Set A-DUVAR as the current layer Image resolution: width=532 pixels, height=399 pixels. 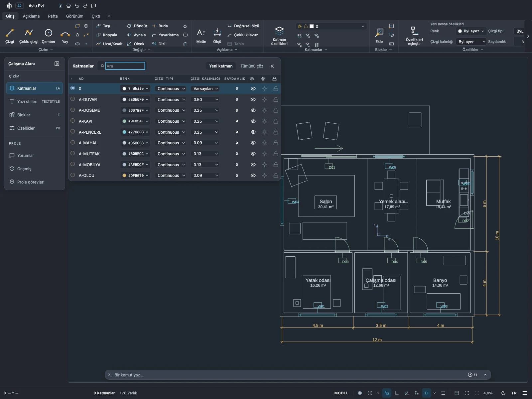(72, 99)
